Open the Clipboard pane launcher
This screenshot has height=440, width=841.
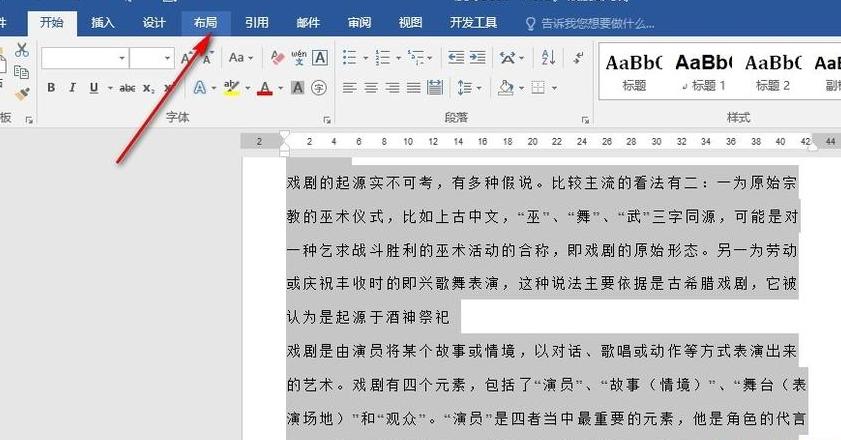[29, 120]
